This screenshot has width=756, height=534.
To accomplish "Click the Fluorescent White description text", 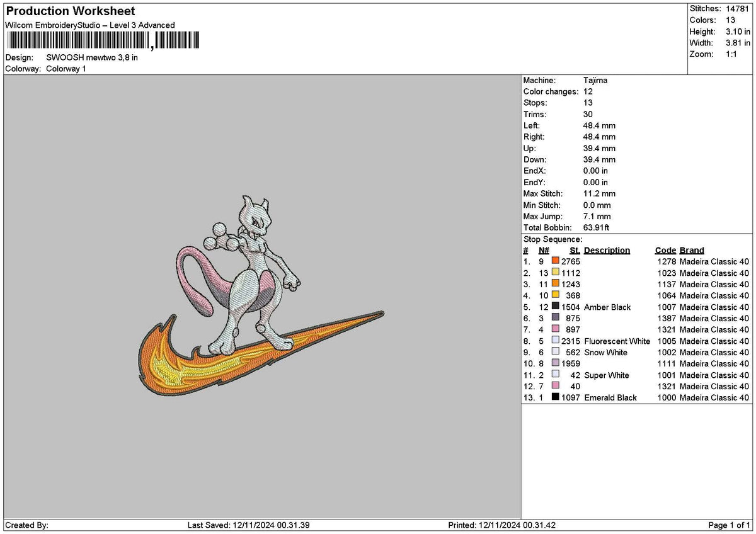I will (617, 341).
